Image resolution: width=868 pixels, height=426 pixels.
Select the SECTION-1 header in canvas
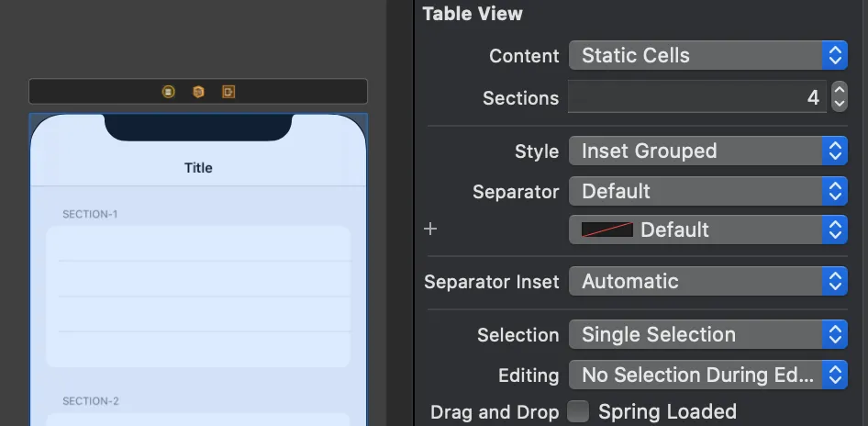[91, 214]
